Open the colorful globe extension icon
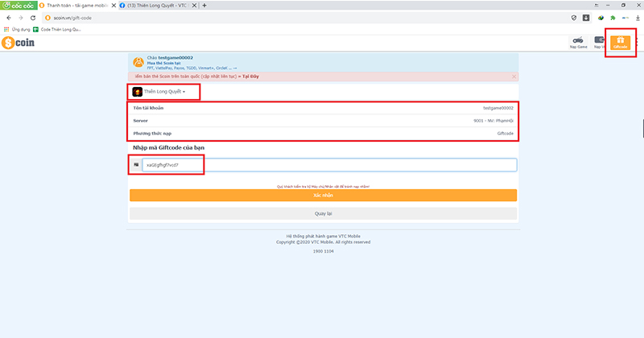This screenshot has height=338, width=644. pyautogui.click(x=601, y=18)
